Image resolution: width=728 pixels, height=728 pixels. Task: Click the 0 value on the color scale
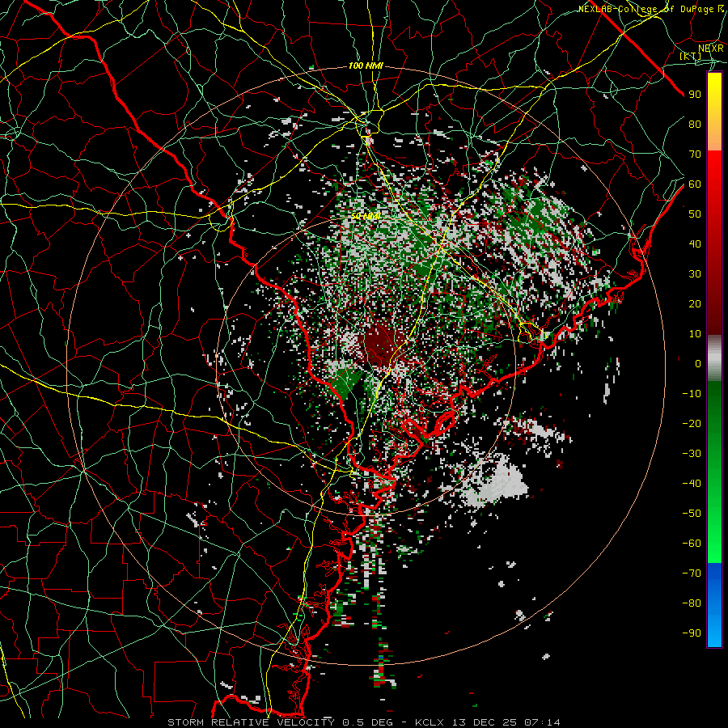coord(698,363)
